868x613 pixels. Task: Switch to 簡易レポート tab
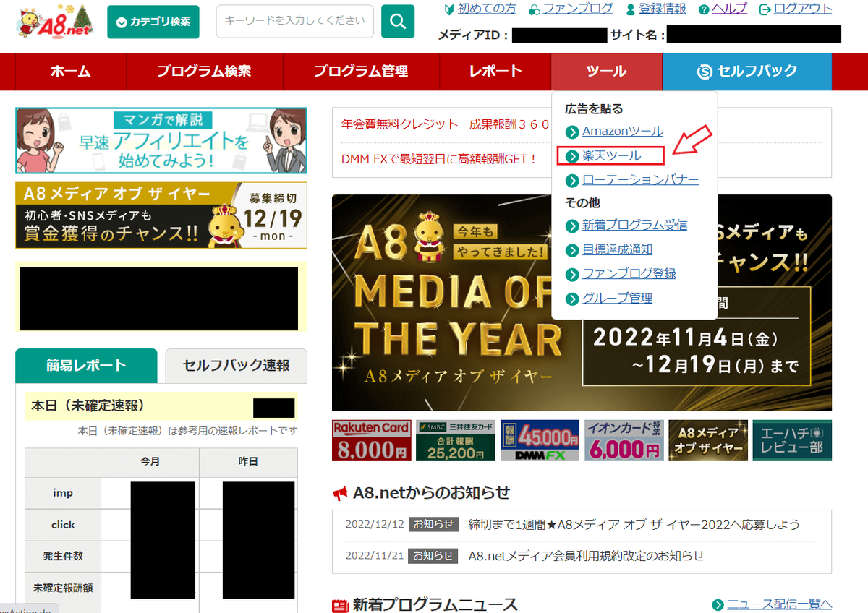pos(86,366)
